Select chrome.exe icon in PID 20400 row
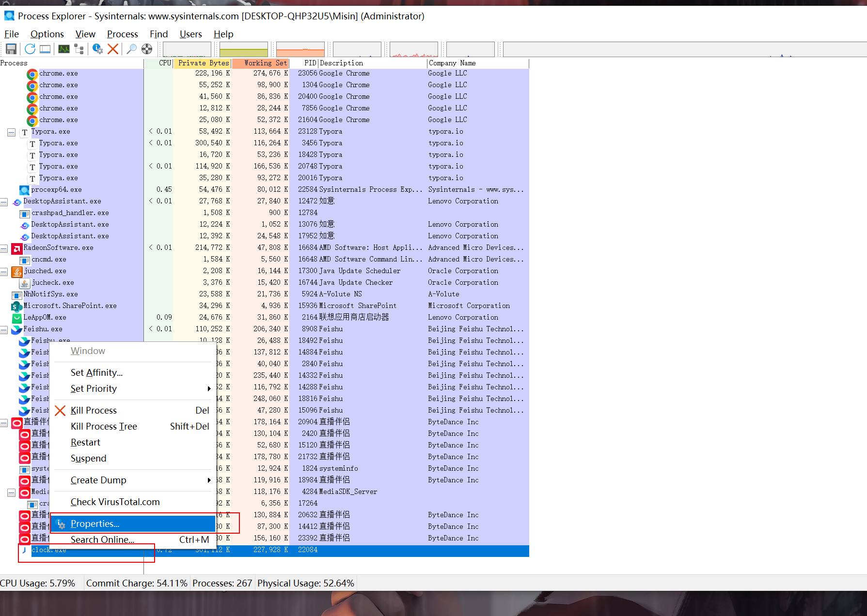Image resolution: width=867 pixels, height=616 pixels. pos(32,97)
